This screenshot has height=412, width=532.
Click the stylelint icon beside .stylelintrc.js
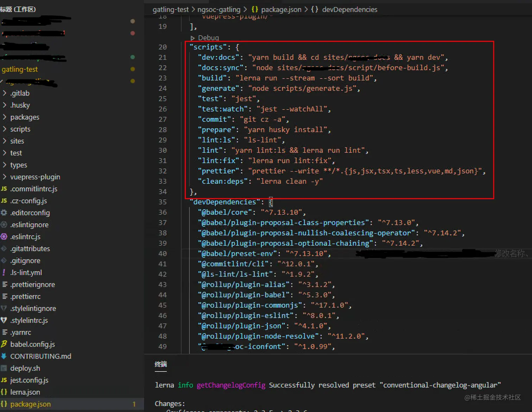point(4,321)
